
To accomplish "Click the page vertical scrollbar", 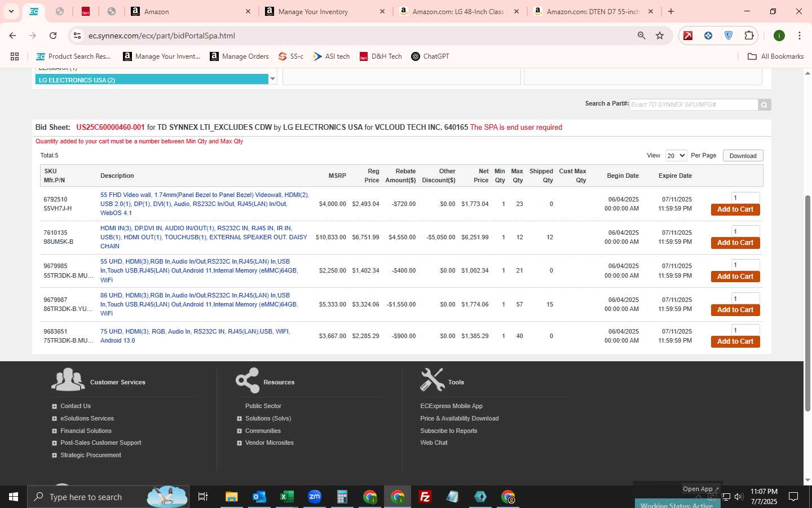I will pyautogui.click(x=807, y=303).
